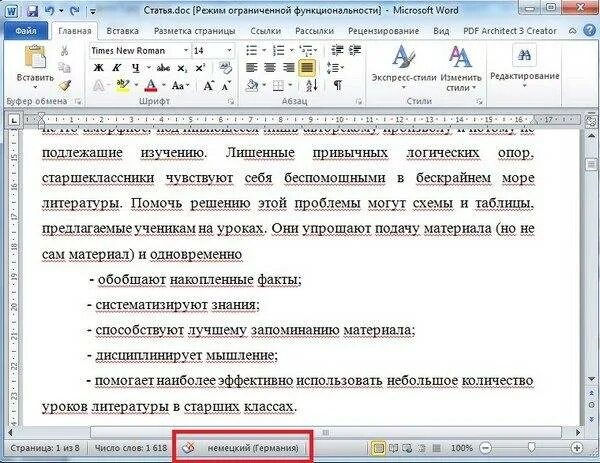Switch to Draft view in status bar

(x=437, y=448)
